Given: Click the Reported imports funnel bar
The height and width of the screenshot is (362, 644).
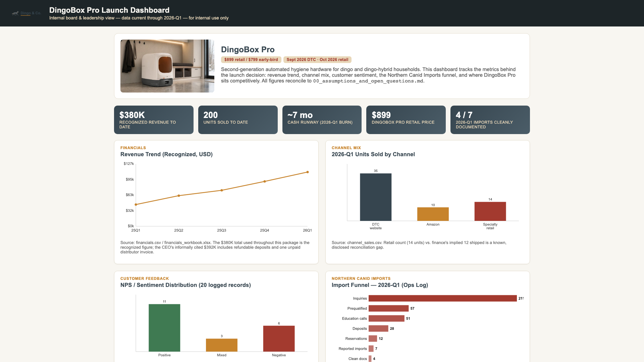Looking at the screenshot, I should [x=371, y=349].
